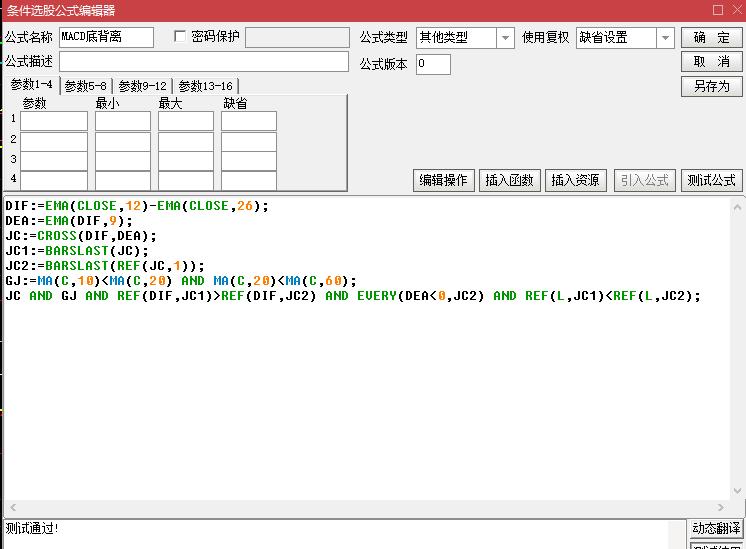Image resolution: width=746 pixels, height=549 pixels.
Task: Click 测试公式 button
Action: coord(711,180)
